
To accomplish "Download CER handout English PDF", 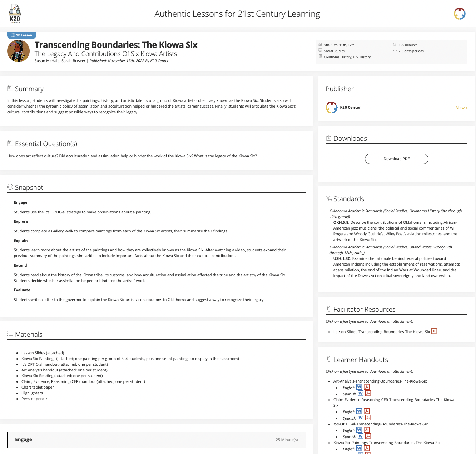I will coord(366,411).
